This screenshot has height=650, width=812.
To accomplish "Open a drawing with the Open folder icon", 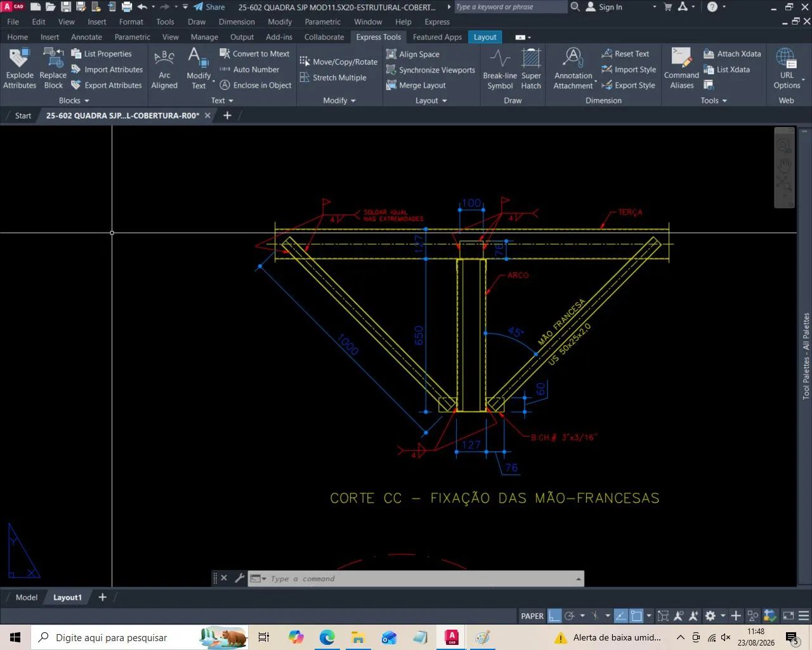I will [x=51, y=7].
